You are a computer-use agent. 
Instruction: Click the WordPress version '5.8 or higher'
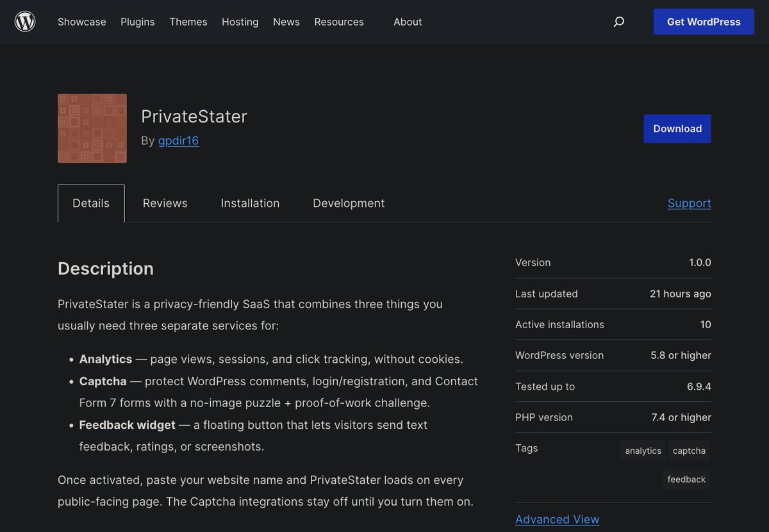click(681, 355)
